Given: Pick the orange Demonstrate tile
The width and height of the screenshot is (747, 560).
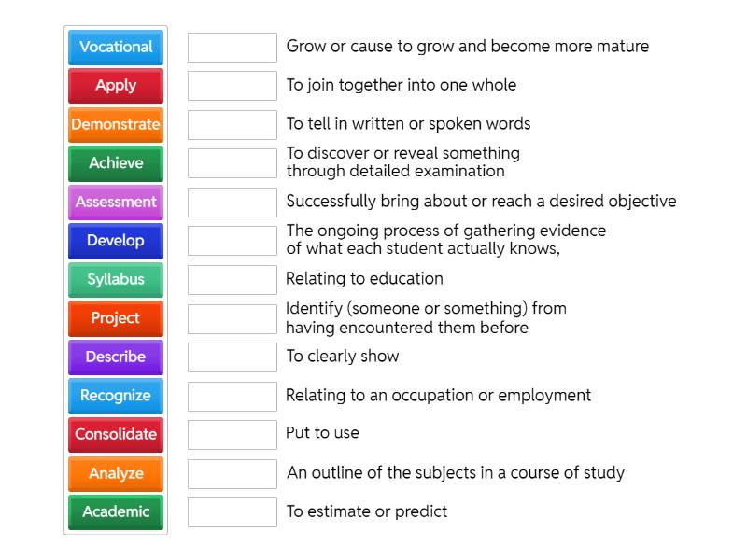Looking at the screenshot, I should [x=116, y=124].
